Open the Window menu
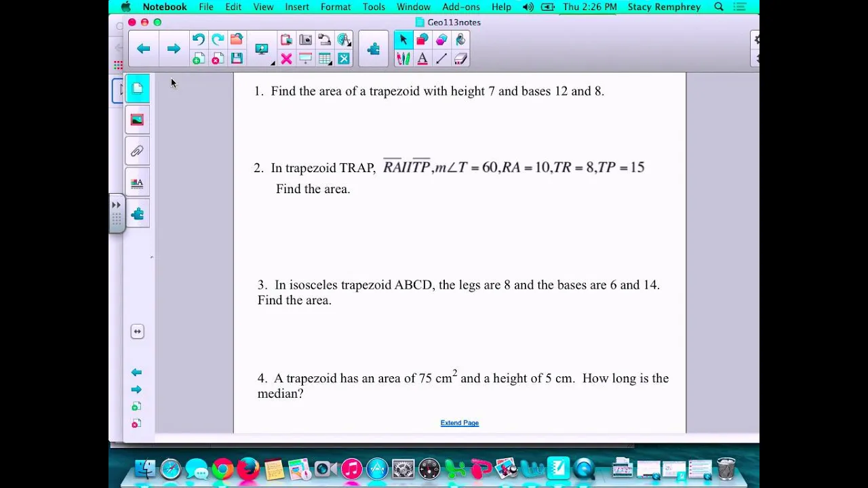 pyautogui.click(x=414, y=7)
